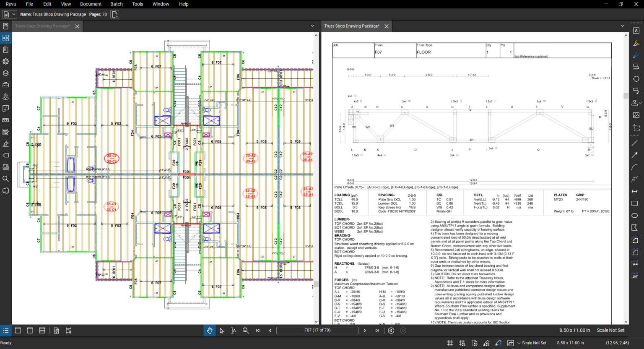Expand the right pane tab list chevron
Viewport: 644px width, 349px height.
click(x=622, y=26)
